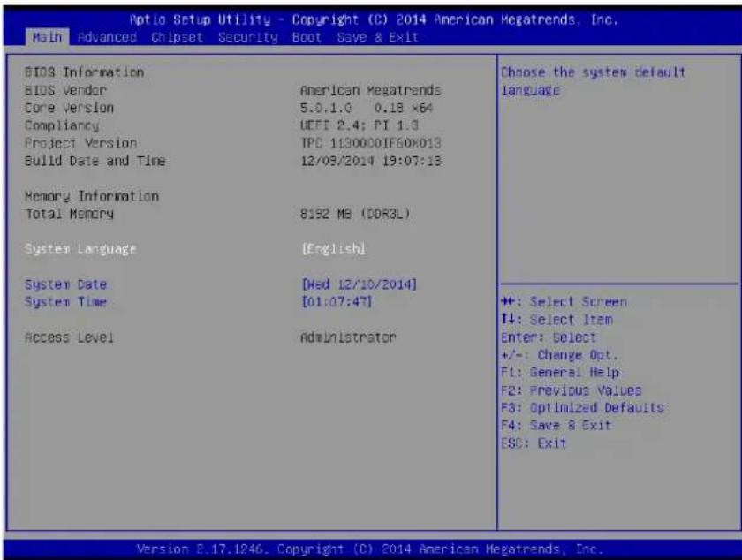Click the build date 12/09/2014 value
This screenshot has width=742, height=560.
coord(370,161)
